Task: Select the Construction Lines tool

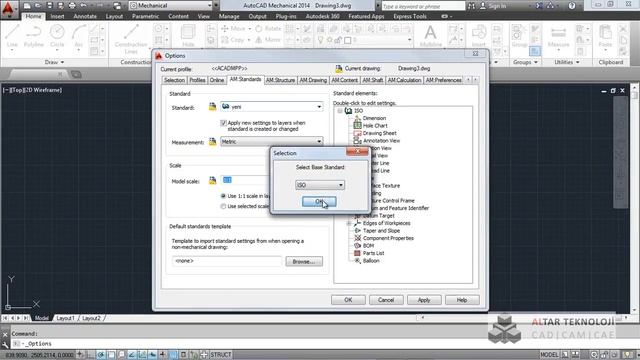Action: [131, 39]
